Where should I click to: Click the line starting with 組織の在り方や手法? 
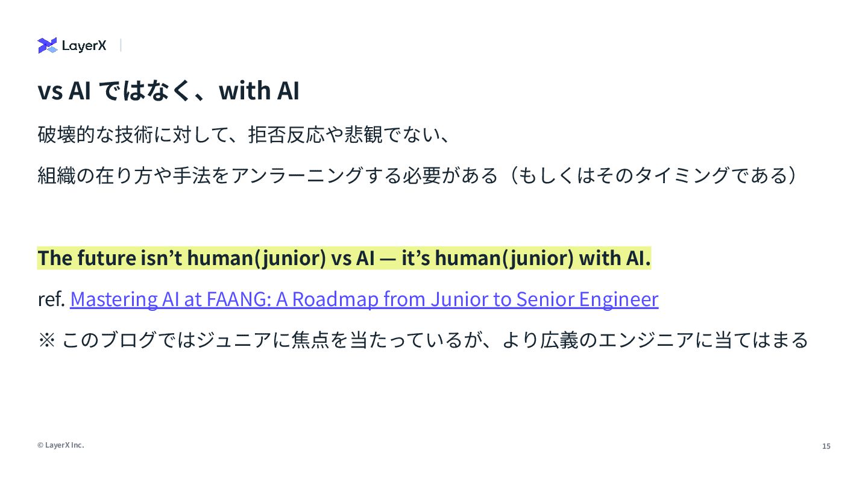[x=420, y=175]
